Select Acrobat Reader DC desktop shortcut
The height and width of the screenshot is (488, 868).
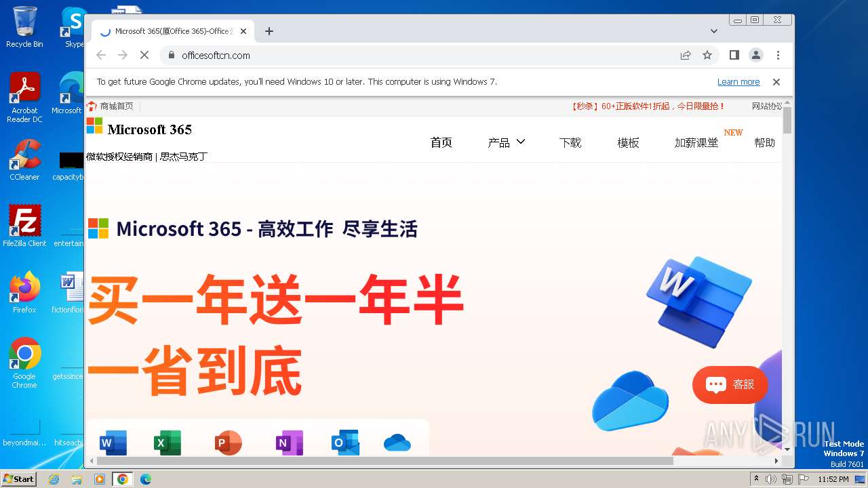click(x=24, y=98)
